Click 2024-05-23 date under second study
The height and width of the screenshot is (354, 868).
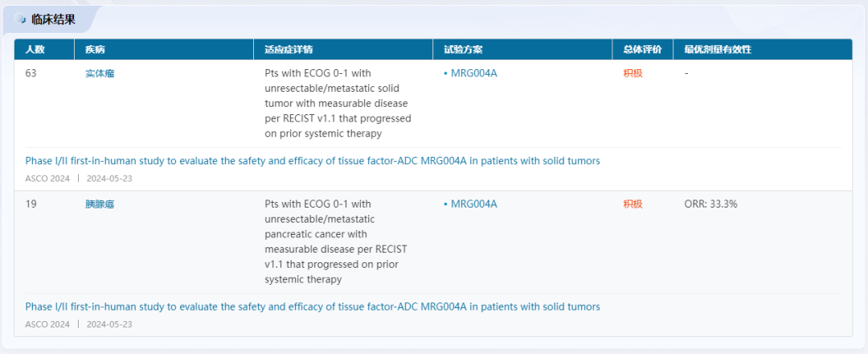[x=109, y=324]
